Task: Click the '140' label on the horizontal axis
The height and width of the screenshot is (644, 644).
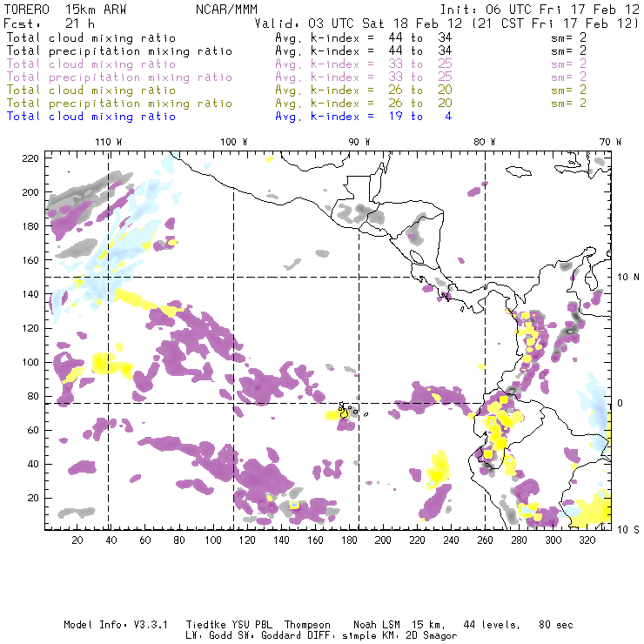Action: 281,540
